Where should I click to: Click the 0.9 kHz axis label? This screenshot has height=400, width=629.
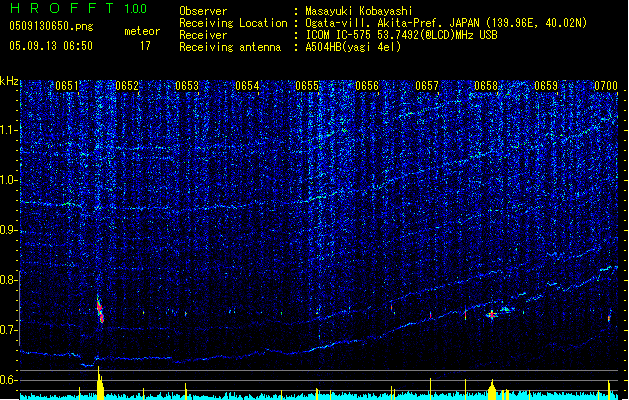coord(9,230)
